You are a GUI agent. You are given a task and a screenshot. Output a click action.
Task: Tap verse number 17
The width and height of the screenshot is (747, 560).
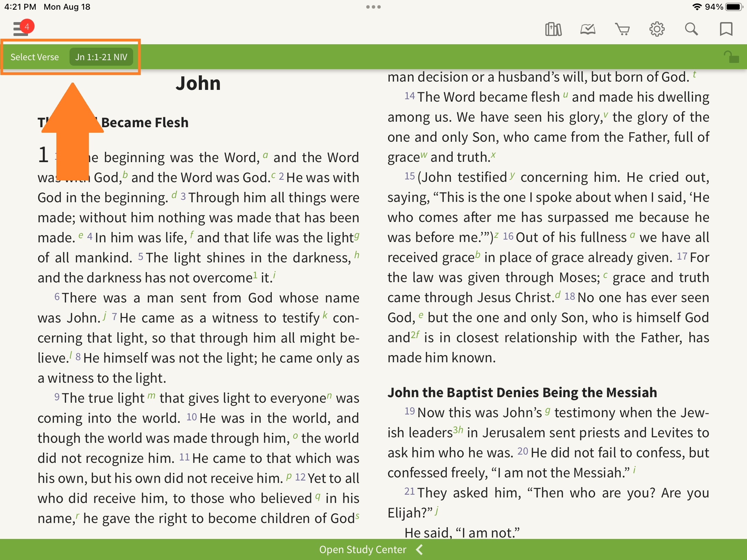pos(682,256)
